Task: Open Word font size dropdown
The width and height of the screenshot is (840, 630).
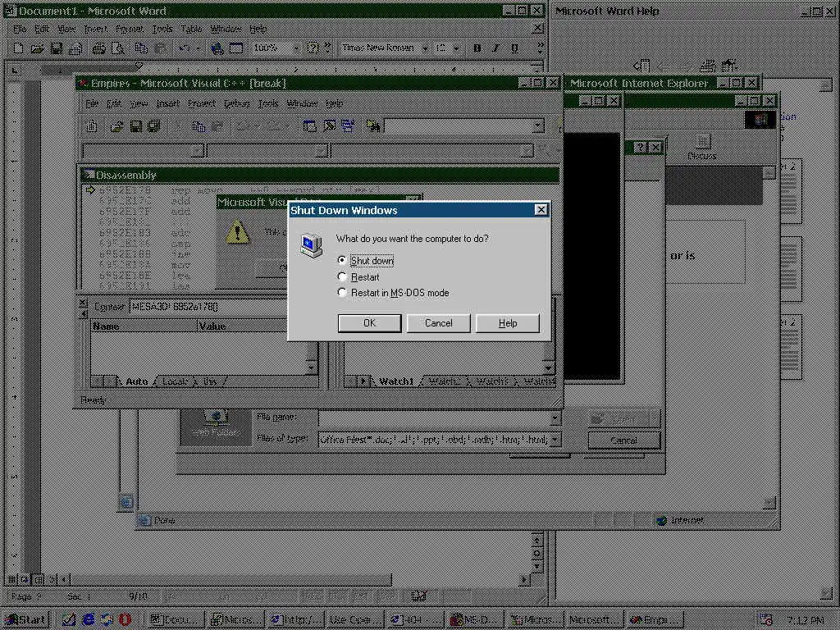Action: [456, 48]
